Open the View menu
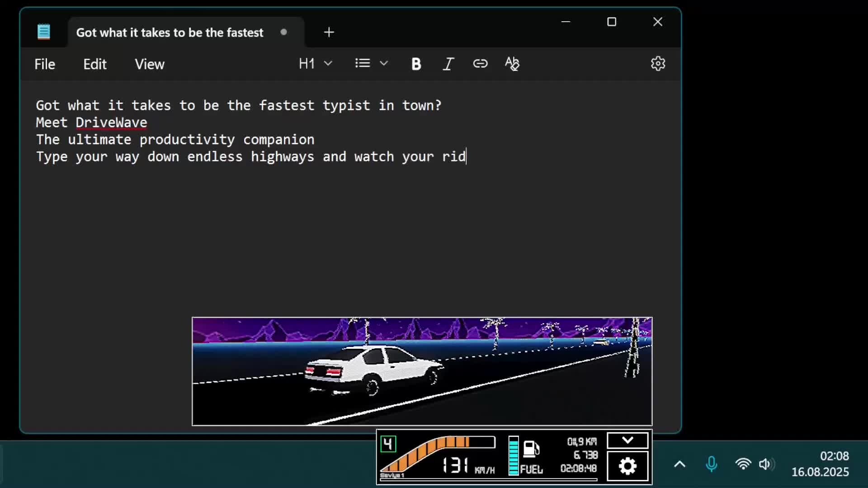This screenshot has height=488, width=868. tap(149, 64)
